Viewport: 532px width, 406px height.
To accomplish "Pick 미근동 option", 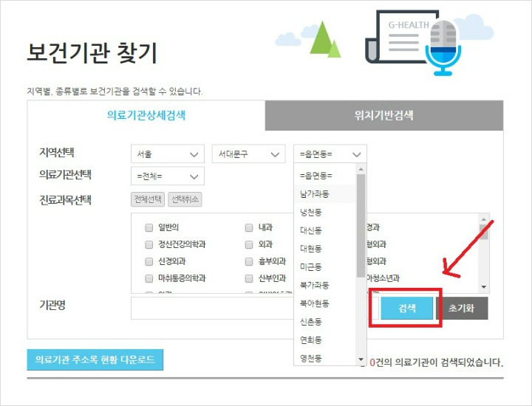I will point(325,266).
